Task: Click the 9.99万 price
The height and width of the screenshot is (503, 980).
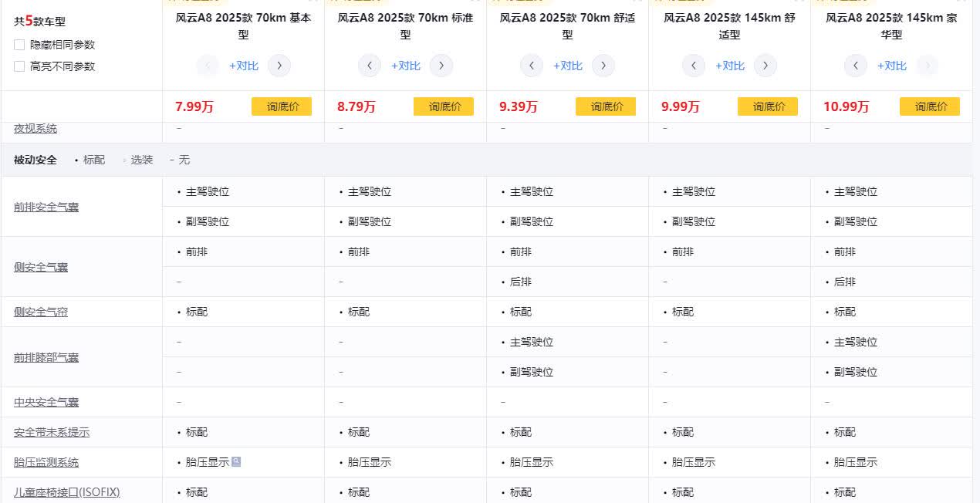Action: click(x=681, y=106)
